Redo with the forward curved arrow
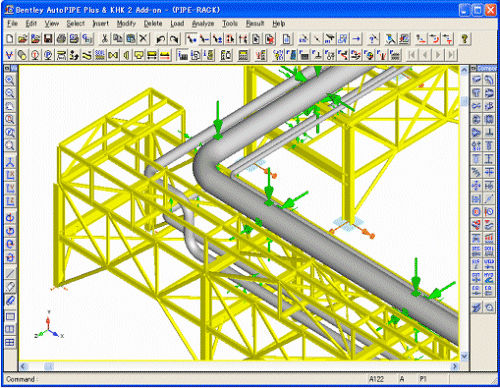Screen dimensions: 500x388 pyautogui.click(x=174, y=39)
